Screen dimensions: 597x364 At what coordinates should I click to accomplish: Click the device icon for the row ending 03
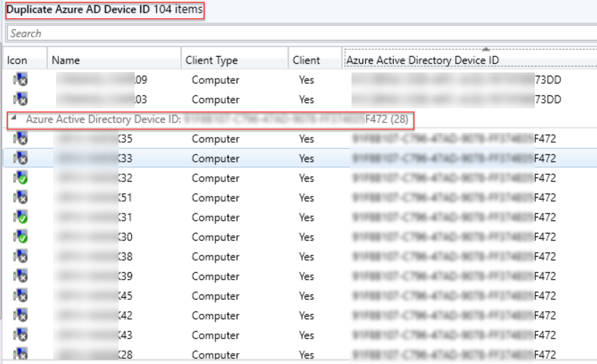[20, 99]
